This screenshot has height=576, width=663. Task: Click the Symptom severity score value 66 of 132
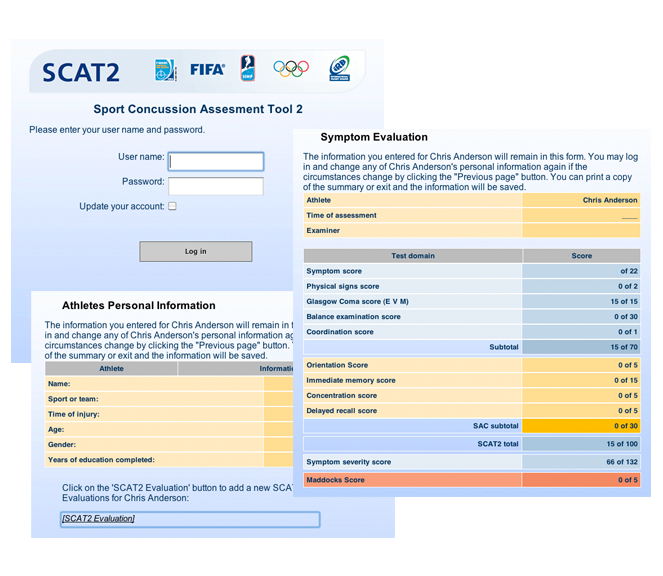click(x=581, y=462)
